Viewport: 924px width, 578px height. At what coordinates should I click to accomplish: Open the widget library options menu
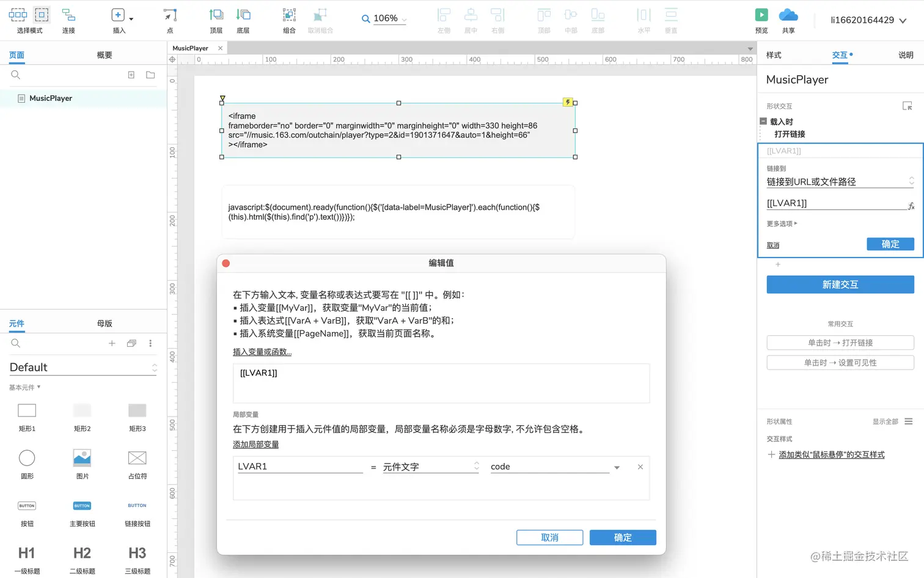pyautogui.click(x=150, y=343)
